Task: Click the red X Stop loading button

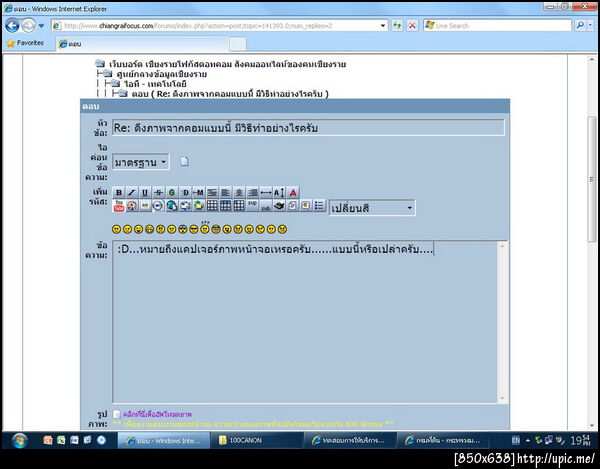Action: point(412,26)
